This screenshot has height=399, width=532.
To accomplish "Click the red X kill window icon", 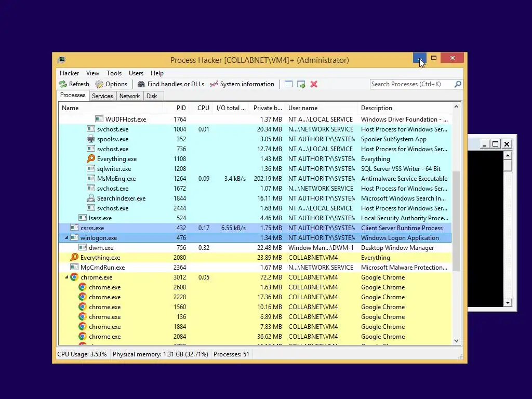I will [x=314, y=84].
